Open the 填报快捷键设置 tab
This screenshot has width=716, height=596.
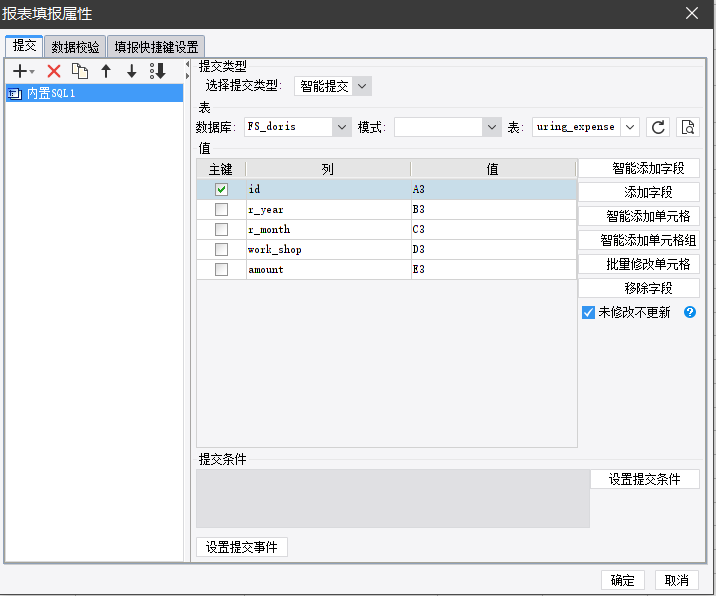point(156,47)
